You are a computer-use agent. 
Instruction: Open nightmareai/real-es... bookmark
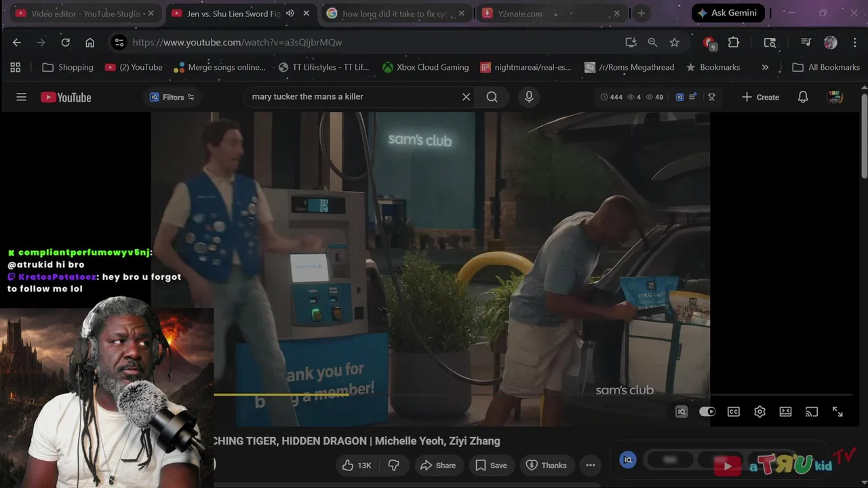pyautogui.click(x=526, y=67)
